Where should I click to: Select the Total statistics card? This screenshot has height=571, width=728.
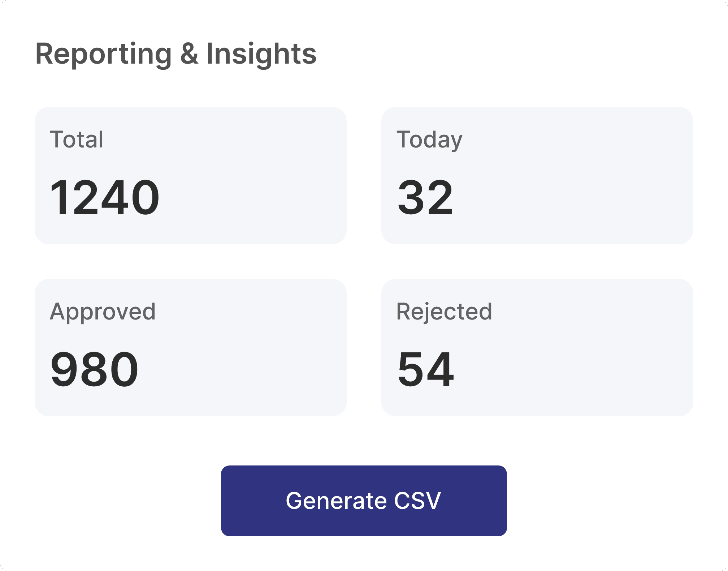pos(190,175)
